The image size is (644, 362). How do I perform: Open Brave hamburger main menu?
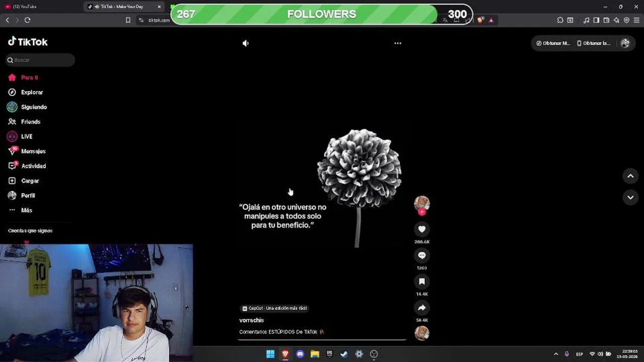(x=636, y=20)
